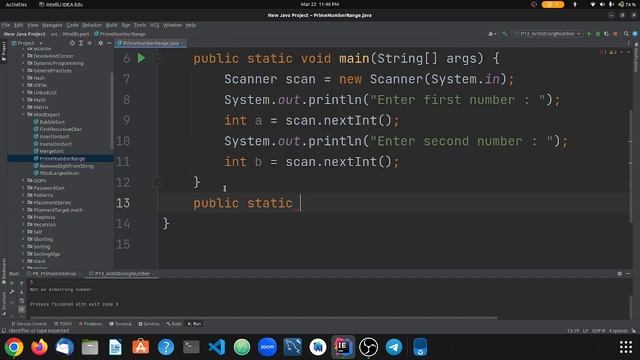Expand the GeneralPractices folder
The image size is (640, 360).
(x=24, y=71)
